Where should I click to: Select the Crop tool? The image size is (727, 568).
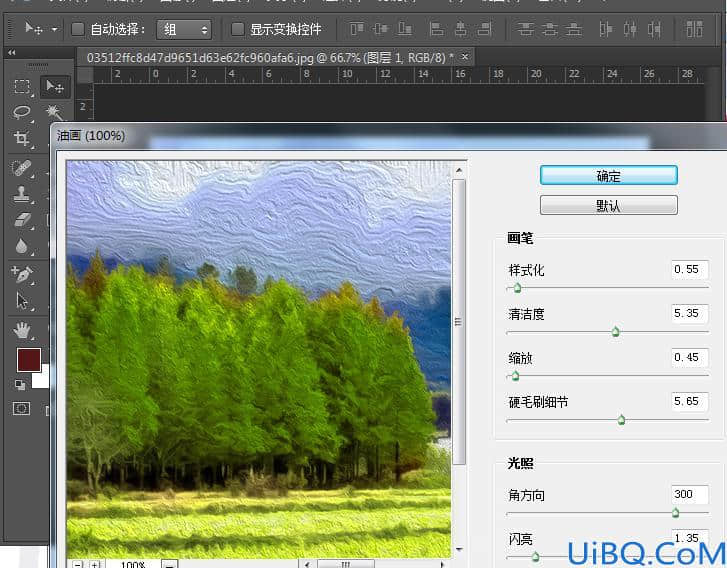[x=22, y=138]
